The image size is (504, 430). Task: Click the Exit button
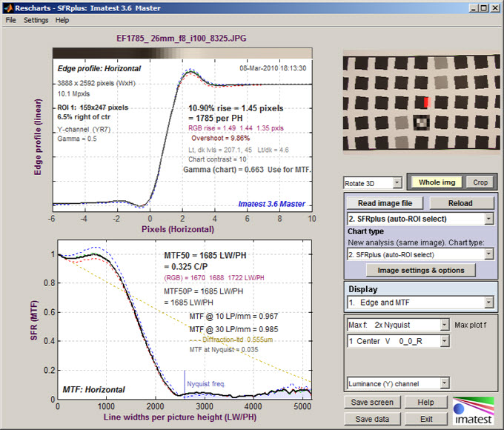point(426,419)
